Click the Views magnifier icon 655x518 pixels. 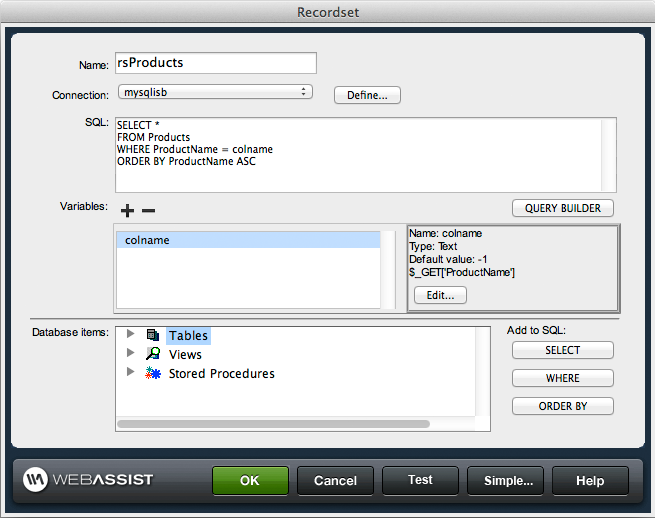click(153, 354)
